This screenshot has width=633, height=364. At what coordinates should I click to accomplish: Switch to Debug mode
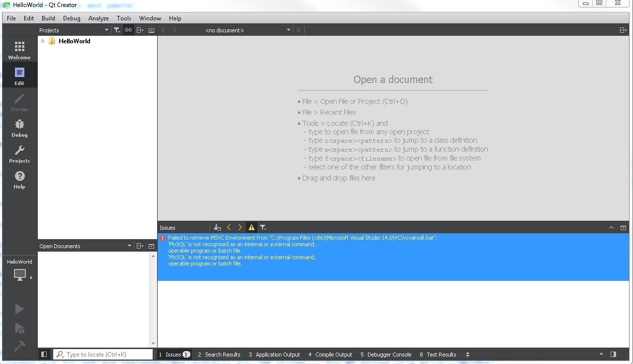pyautogui.click(x=19, y=127)
